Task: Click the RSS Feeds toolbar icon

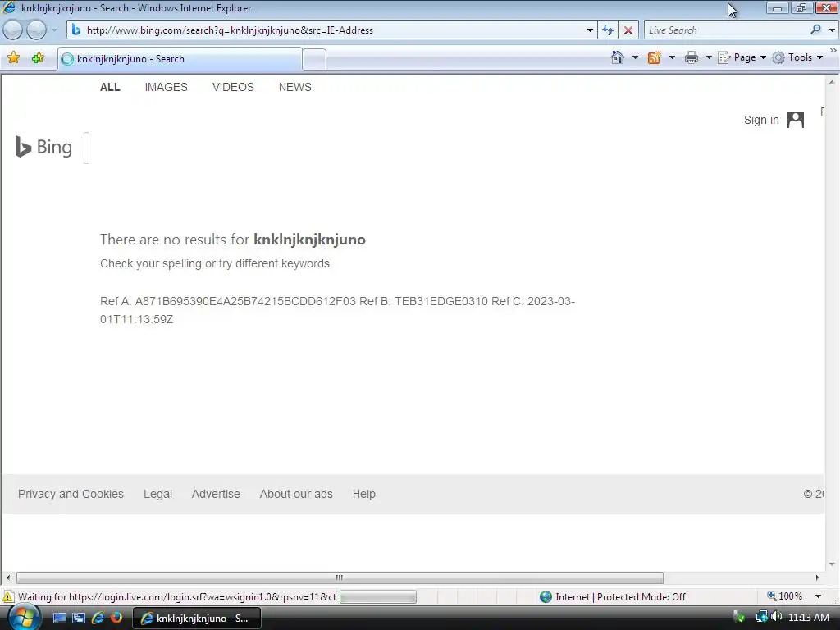Action: tap(654, 57)
